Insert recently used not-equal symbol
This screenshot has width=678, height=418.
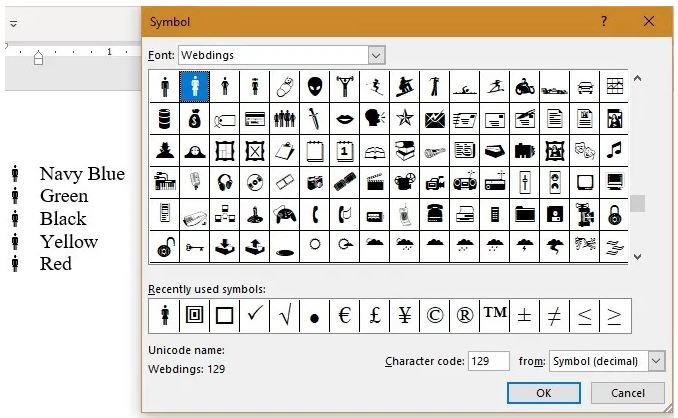click(x=555, y=316)
